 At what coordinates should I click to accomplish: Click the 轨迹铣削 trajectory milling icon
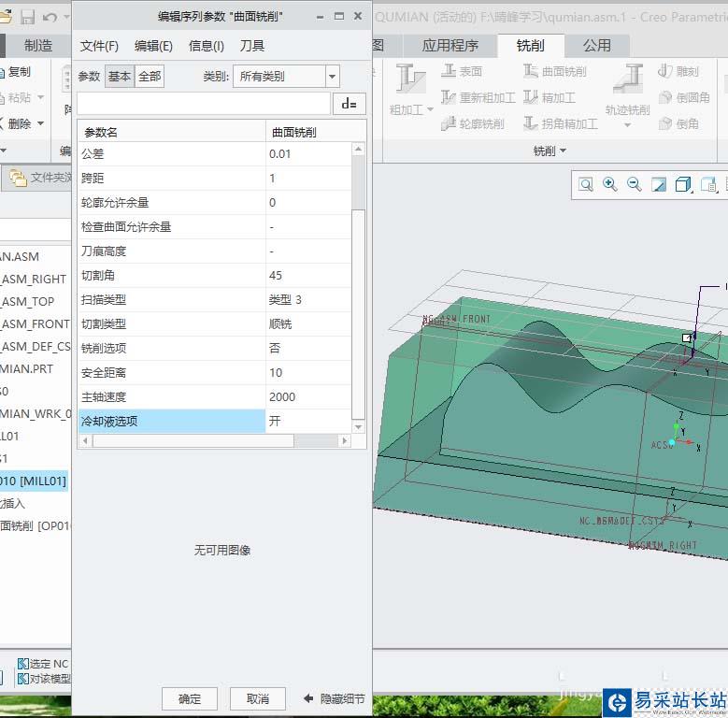click(x=628, y=79)
